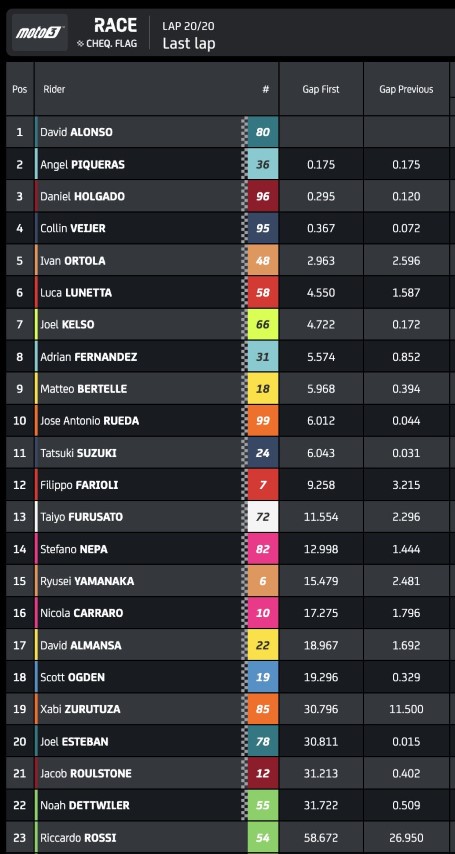Click Riccardo Rossi's green number 54 badge
This screenshot has height=854, width=455.
tap(263, 837)
